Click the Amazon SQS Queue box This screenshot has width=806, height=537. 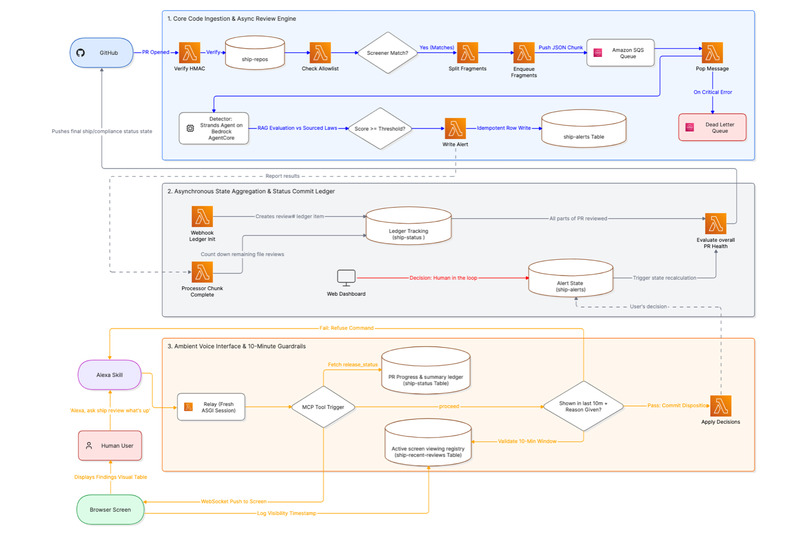[x=620, y=52]
